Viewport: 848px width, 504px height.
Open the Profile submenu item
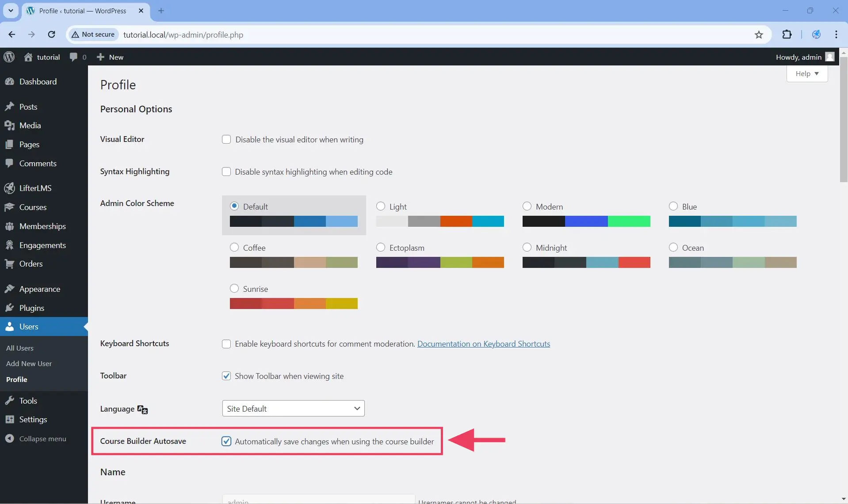17,380
